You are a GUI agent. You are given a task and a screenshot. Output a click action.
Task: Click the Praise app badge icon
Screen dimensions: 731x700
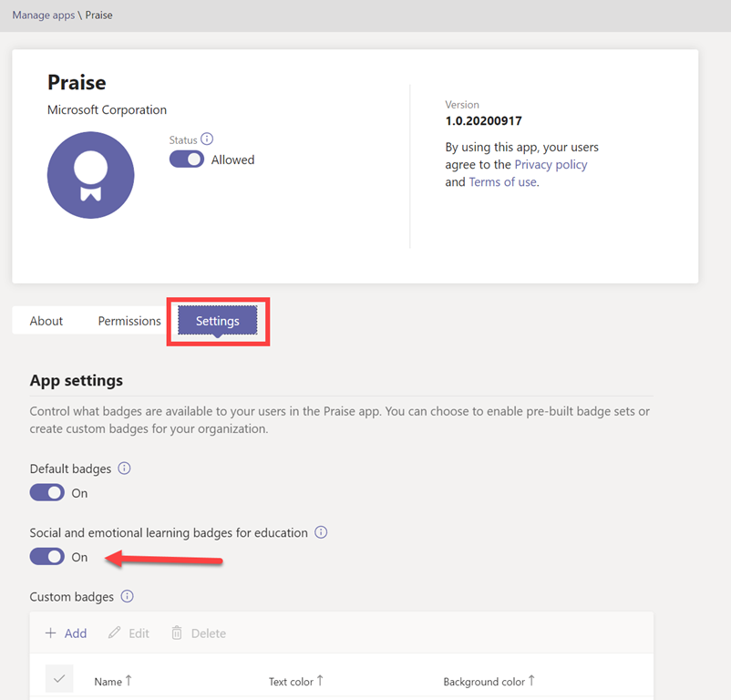point(90,175)
